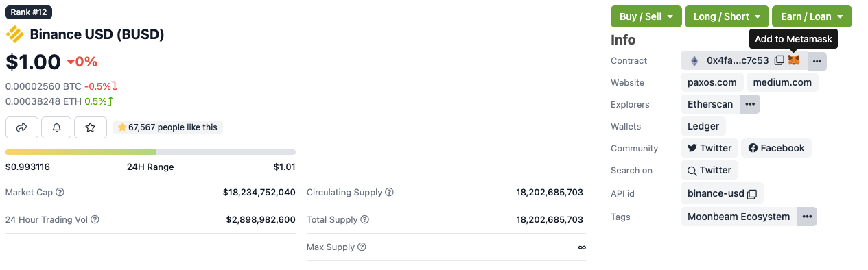
Task: Open the Long / Short dropdown
Action: (727, 16)
